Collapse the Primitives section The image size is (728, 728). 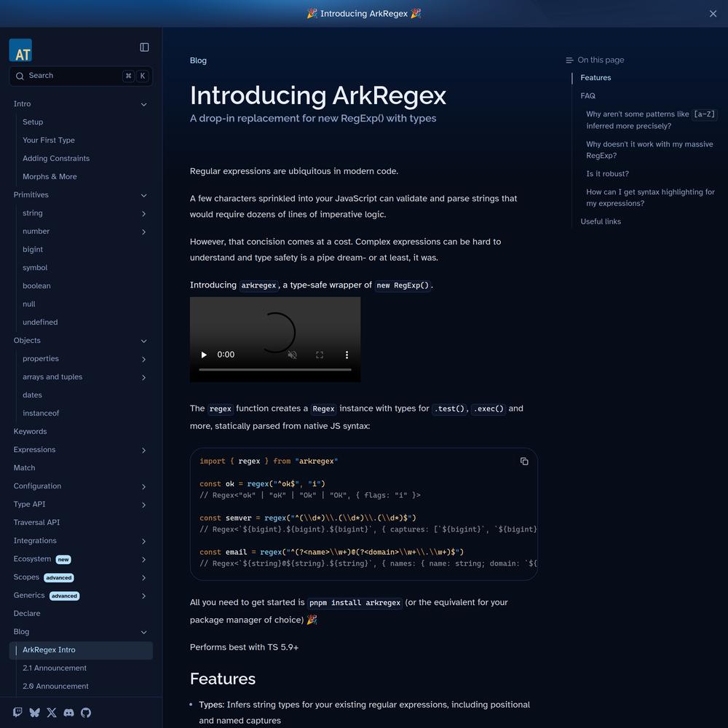[143, 195]
